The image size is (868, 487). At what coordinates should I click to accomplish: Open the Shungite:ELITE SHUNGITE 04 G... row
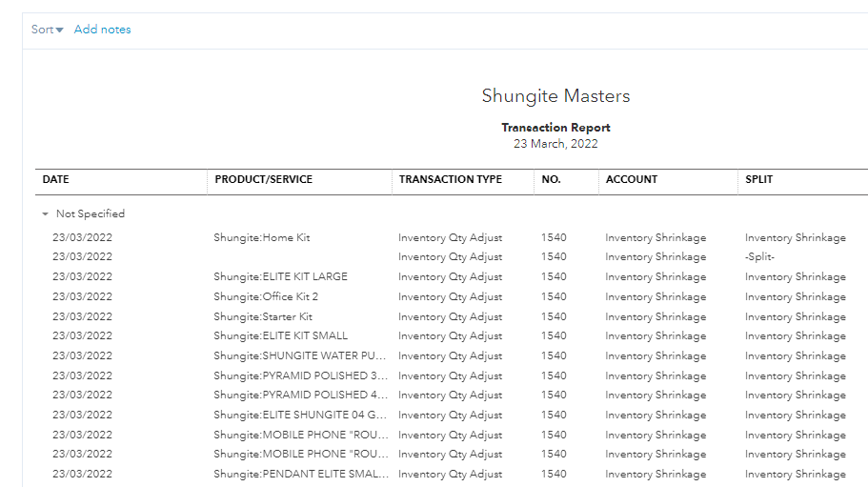(300, 416)
